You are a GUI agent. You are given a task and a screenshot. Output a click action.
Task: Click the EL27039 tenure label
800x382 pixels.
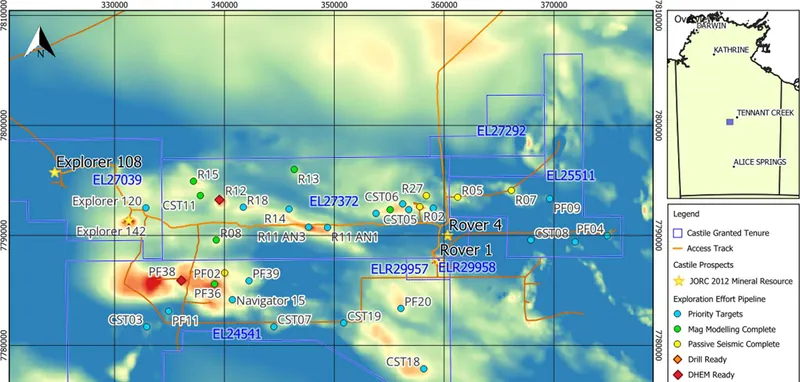coord(117,180)
